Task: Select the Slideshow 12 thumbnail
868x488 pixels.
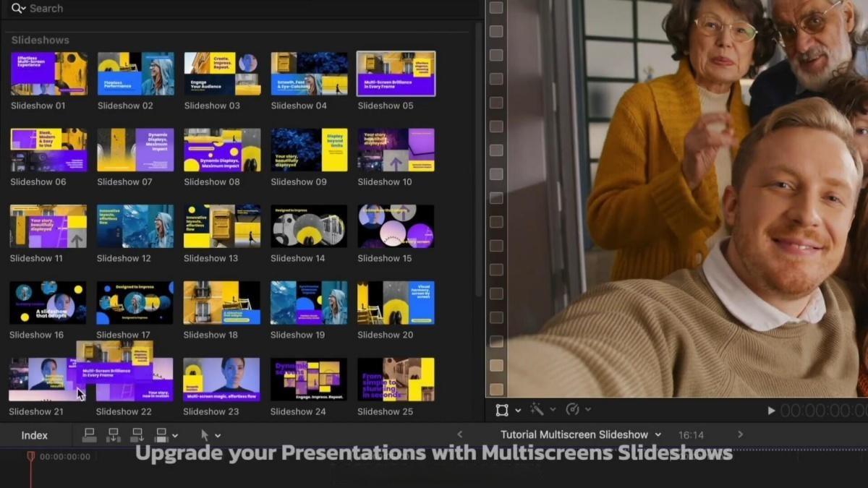Action: pos(135,226)
